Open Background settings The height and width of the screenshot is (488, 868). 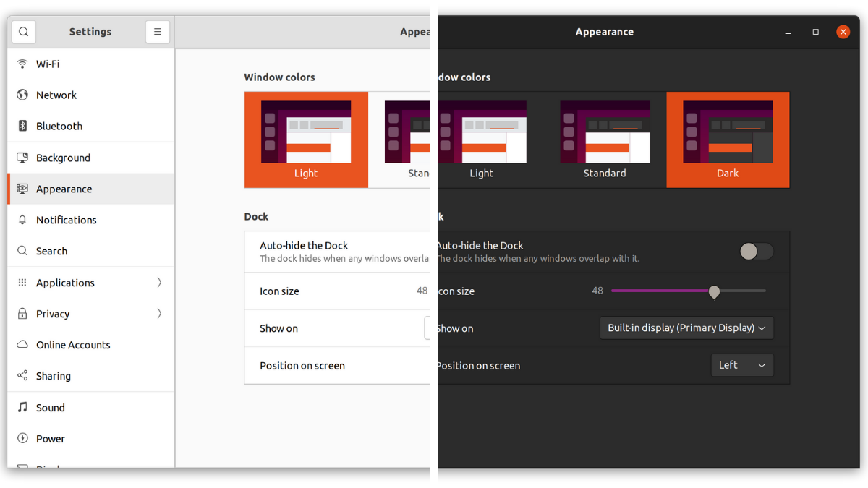coord(63,158)
